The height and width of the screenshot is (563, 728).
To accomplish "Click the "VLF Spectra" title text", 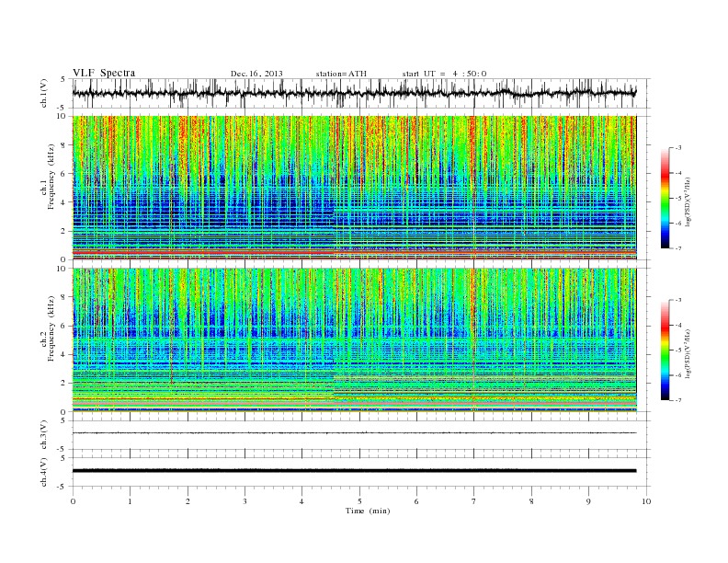I will click(104, 73).
